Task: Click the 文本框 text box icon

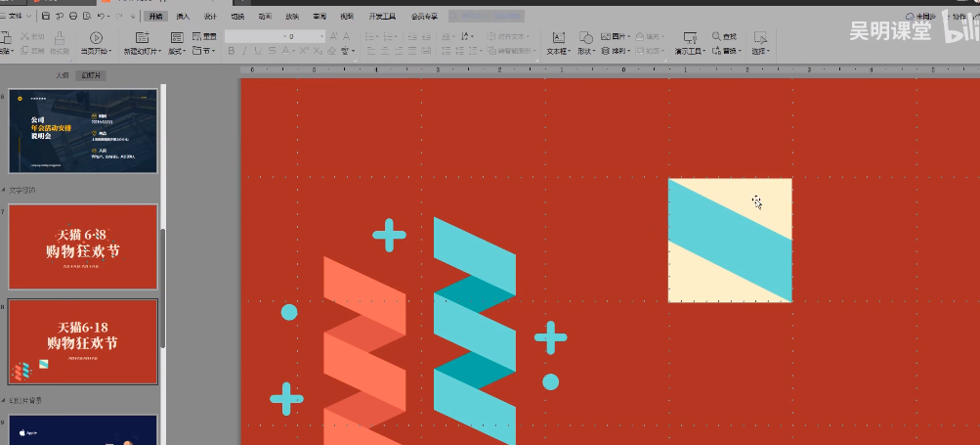Action: point(558,37)
